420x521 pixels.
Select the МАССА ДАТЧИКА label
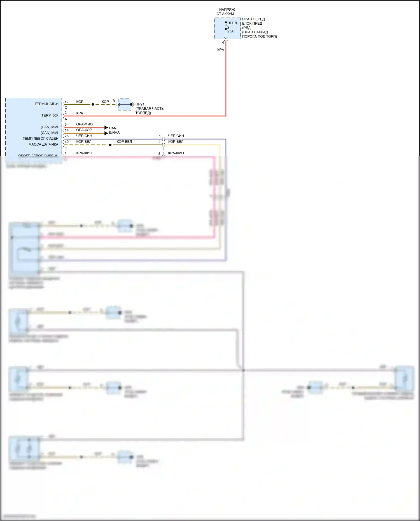[x=43, y=144]
